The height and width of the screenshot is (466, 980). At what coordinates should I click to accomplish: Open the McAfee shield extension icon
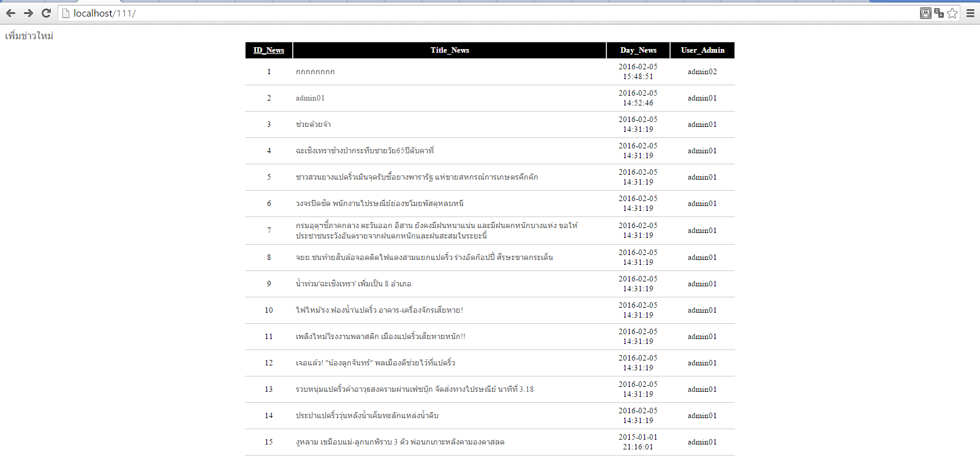[x=925, y=13]
